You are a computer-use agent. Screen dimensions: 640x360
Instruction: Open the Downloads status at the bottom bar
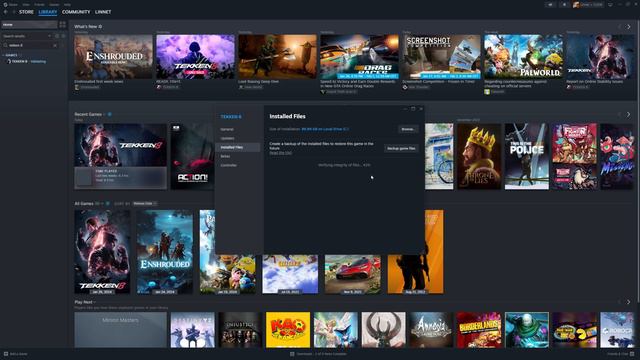point(318,354)
